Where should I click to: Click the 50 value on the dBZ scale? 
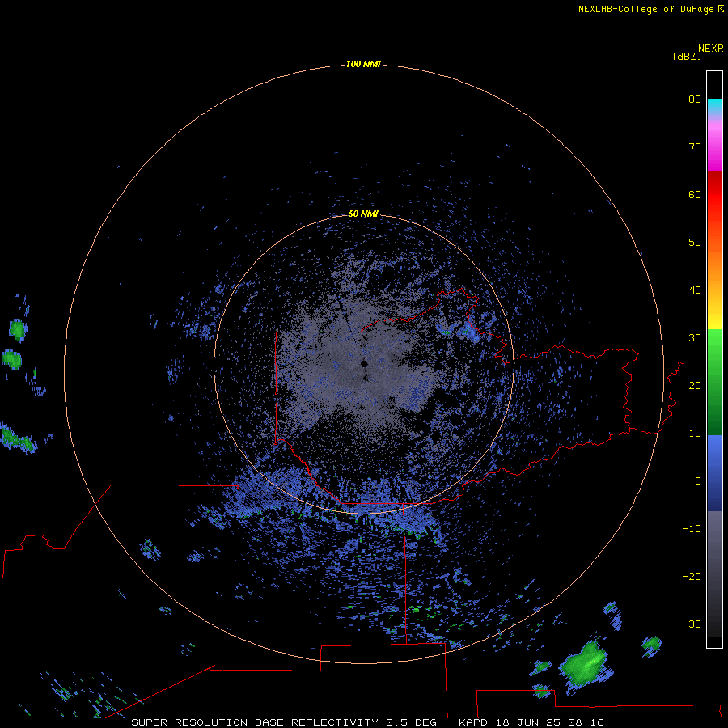tap(695, 243)
